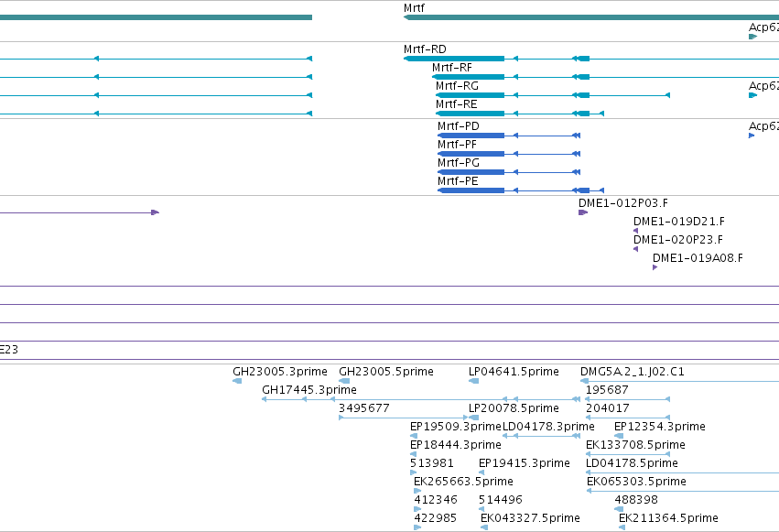Click the 422985 feature label

tap(435, 518)
